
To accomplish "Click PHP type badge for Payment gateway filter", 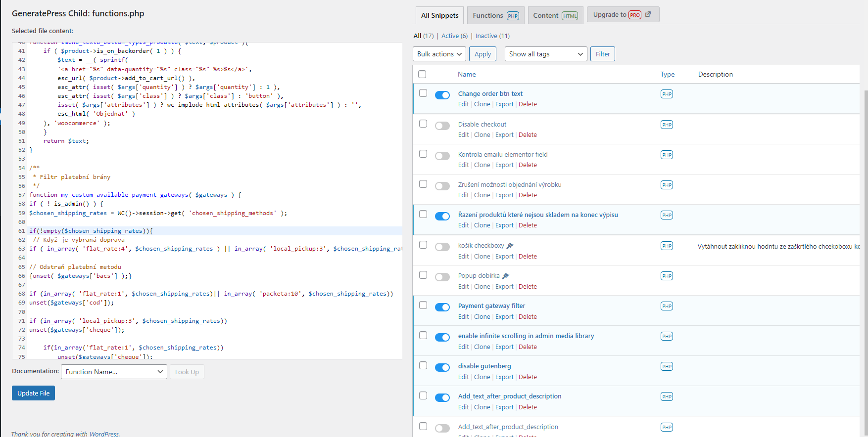I will point(667,306).
